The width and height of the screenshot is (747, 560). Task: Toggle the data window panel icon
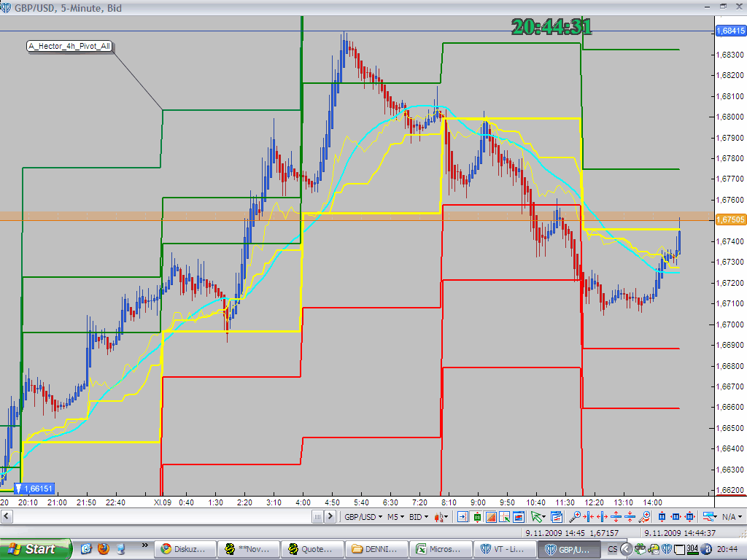coord(519,517)
